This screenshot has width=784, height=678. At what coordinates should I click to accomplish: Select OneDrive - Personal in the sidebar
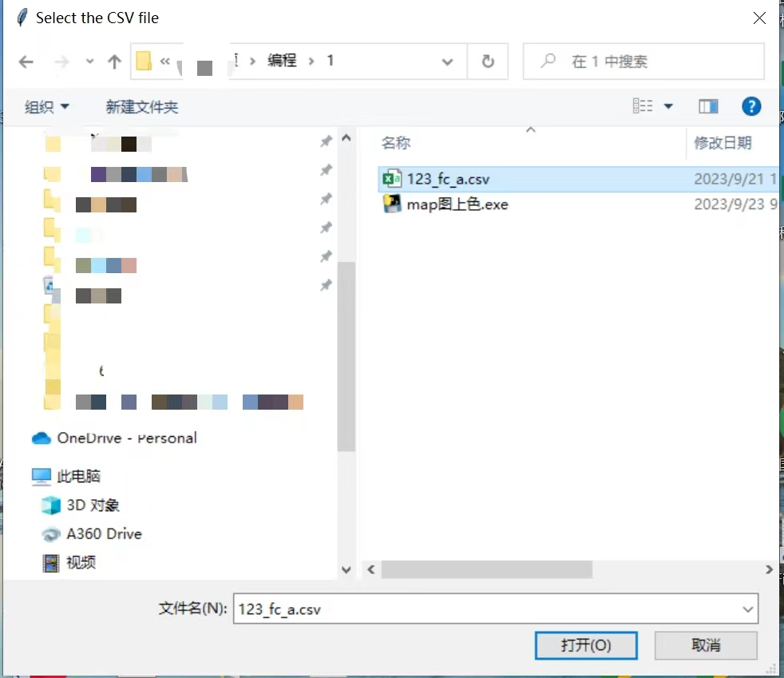(x=125, y=438)
